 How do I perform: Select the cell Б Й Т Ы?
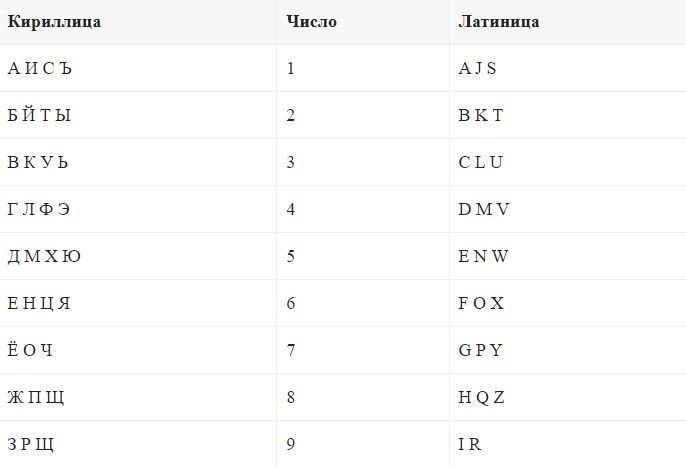(x=138, y=115)
